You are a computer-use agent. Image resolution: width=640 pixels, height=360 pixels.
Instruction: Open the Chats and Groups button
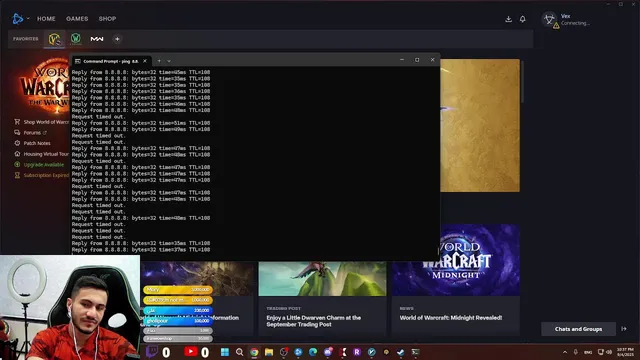click(x=578, y=329)
